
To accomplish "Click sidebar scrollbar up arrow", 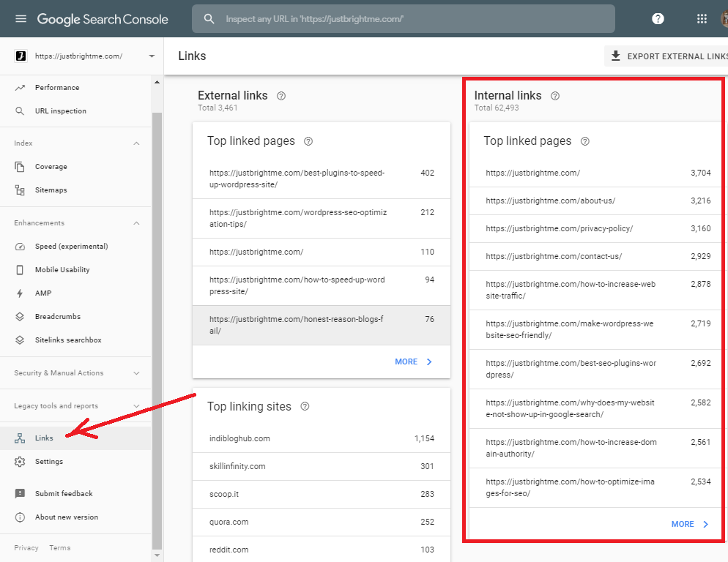I will click(157, 82).
